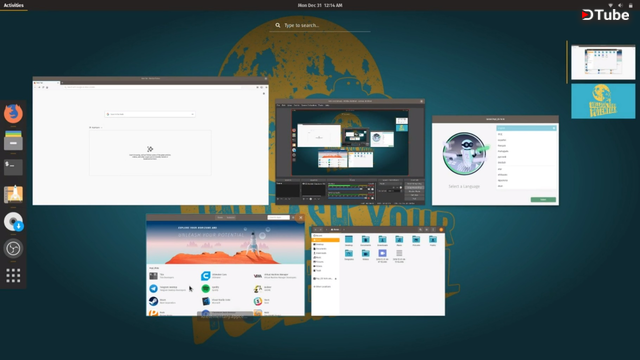This screenshot has height=360, width=640.
Task: Launch Firefox from the dock
Action: click(13, 113)
